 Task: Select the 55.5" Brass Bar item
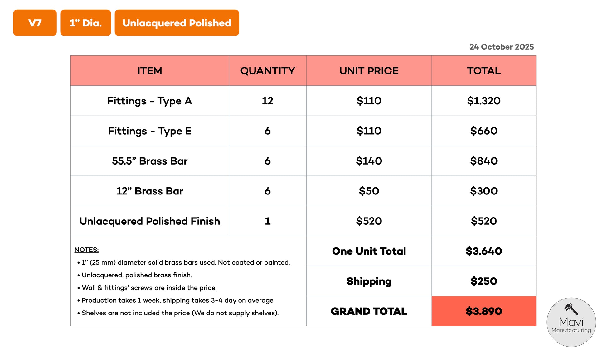click(x=150, y=161)
